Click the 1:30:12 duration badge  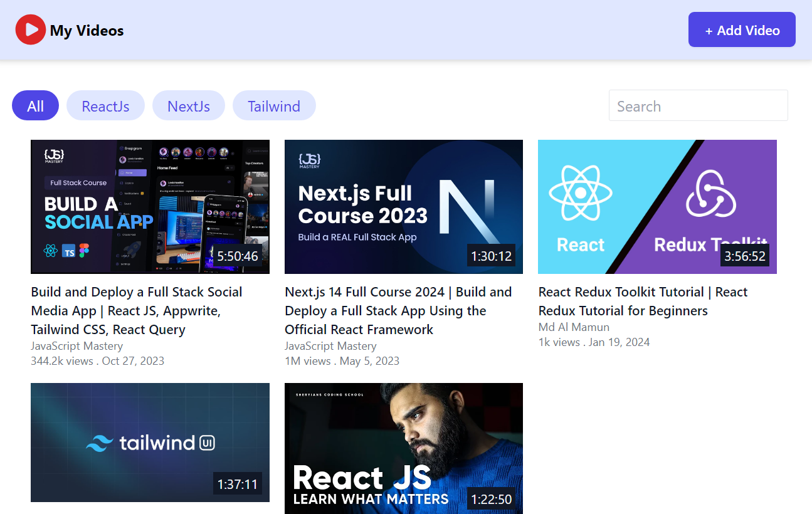pyautogui.click(x=492, y=256)
